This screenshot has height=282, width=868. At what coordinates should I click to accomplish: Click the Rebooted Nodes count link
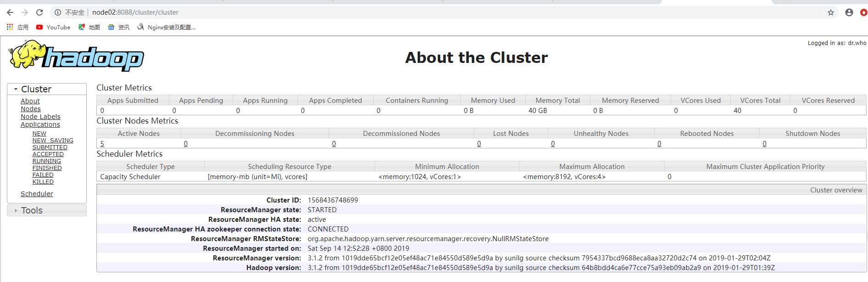coord(659,144)
